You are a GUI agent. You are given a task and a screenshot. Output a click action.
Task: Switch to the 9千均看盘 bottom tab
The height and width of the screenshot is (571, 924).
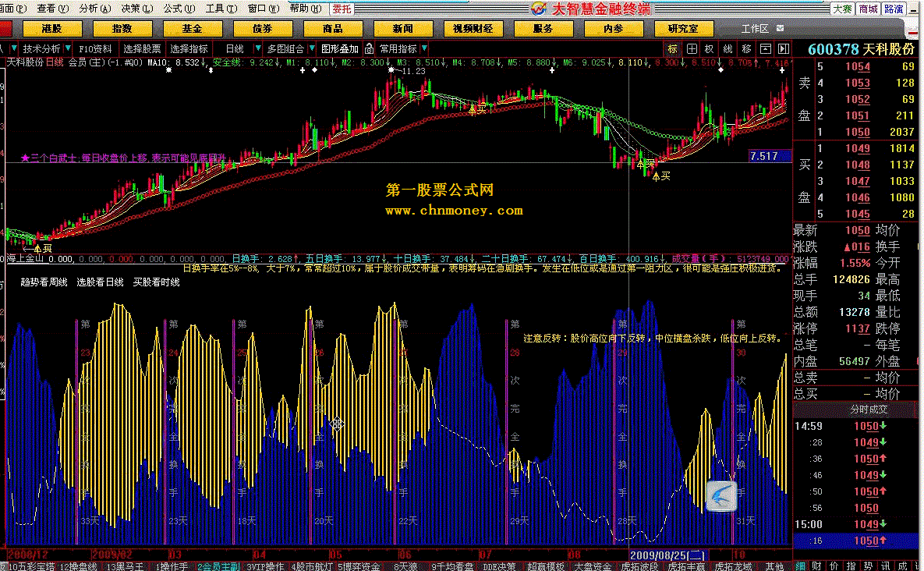(x=452, y=566)
